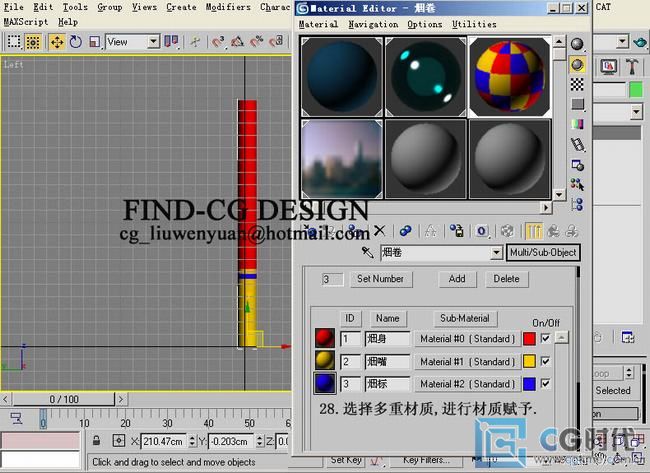
Task: Toggle the window/crossing selection icon
Action: 33,42
